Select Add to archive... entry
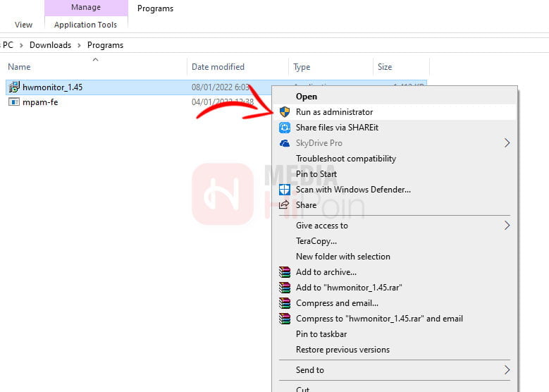 [x=395, y=272]
